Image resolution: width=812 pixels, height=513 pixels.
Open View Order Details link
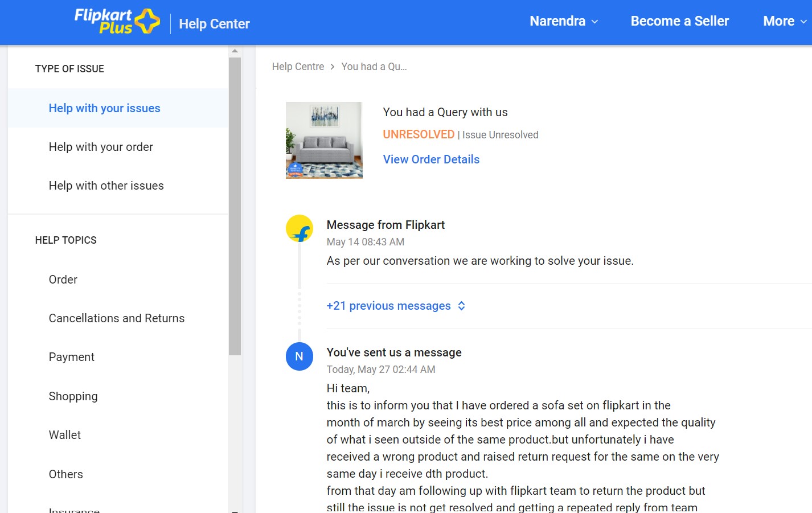(x=431, y=159)
